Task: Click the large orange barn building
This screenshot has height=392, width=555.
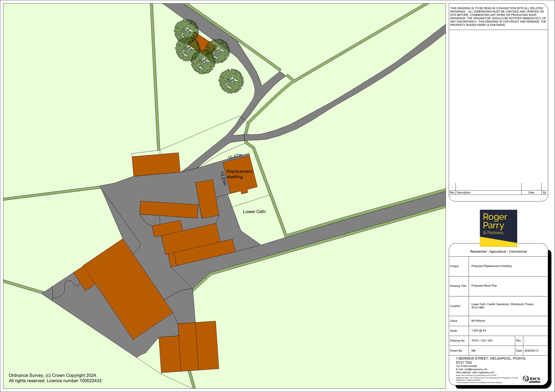Action: (128, 289)
